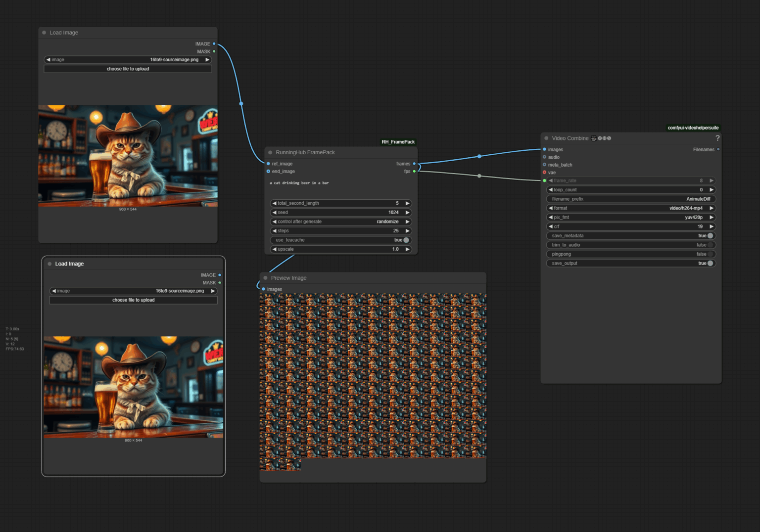Image resolution: width=760 pixels, height=532 pixels.
Task: Click the MASK output dot on the bottom Load Image node
Action: (220, 282)
